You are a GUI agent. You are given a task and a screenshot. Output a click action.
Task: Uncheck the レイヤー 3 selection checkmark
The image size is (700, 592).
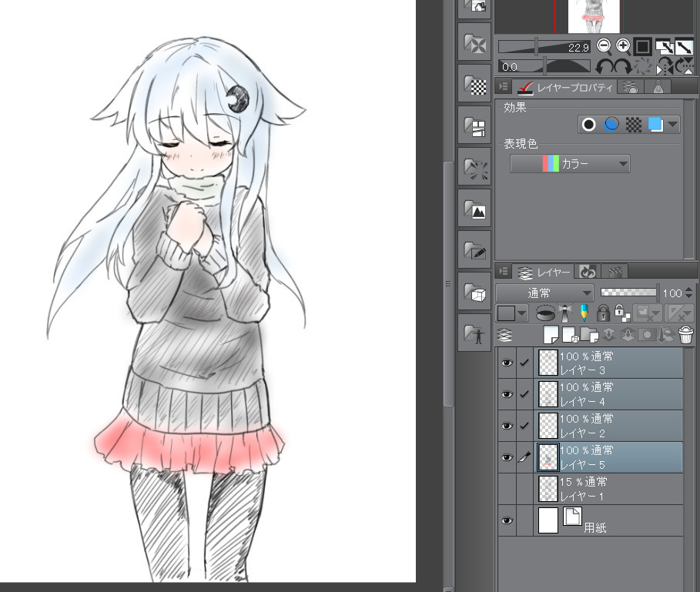524,363
